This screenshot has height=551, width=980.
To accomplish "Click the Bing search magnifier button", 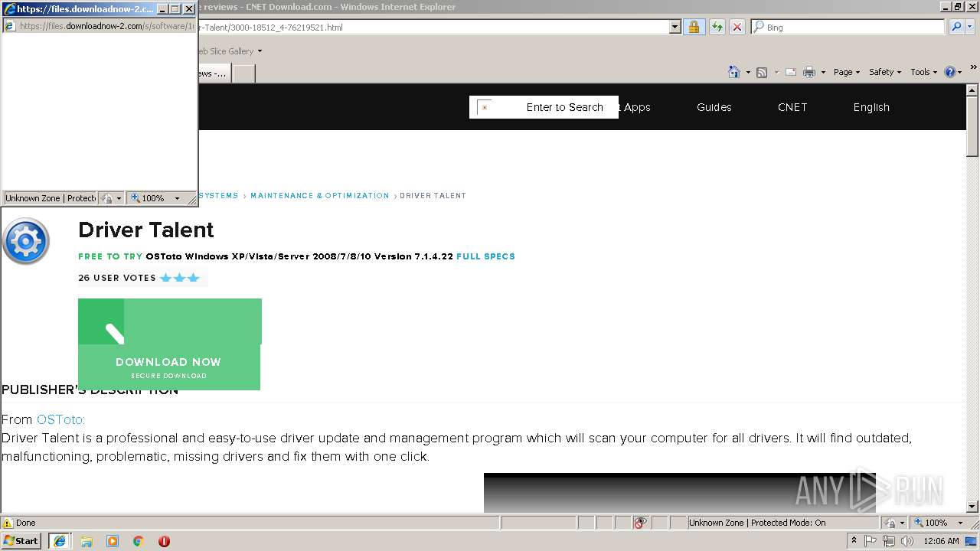I will coord(956,27).
